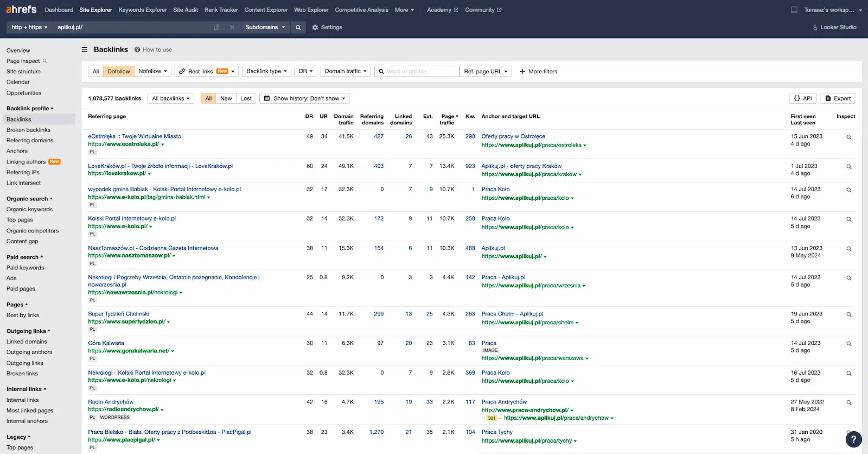The image size is (868, 454).
Task: Open Content Explorer
Action: tap(266, 10)
